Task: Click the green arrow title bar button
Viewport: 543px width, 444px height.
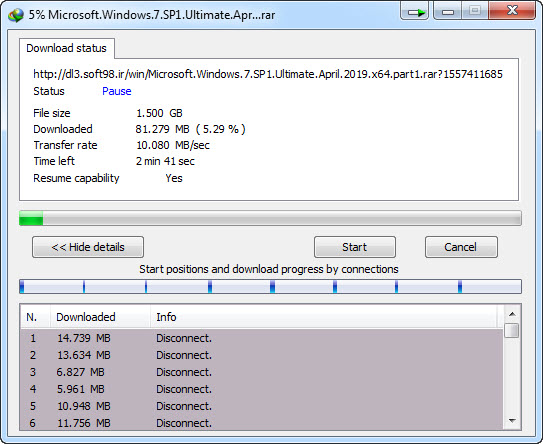Action: click(415, 11)
